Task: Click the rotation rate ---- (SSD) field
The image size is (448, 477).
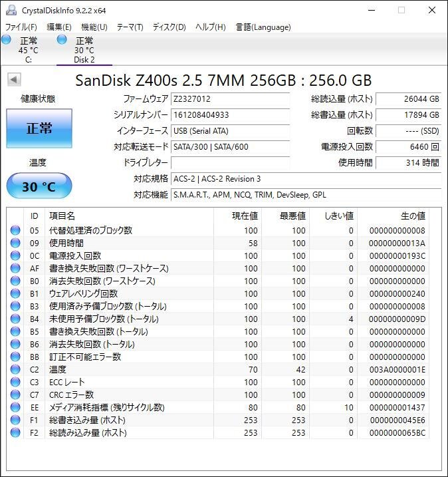Action: 409,131
